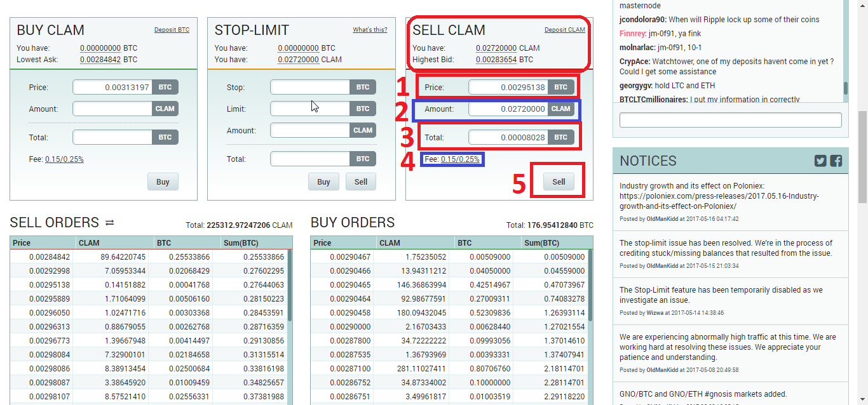Click Lowest Ask value 0.00284842
This screenshot has height=405, width=868.
100,60
